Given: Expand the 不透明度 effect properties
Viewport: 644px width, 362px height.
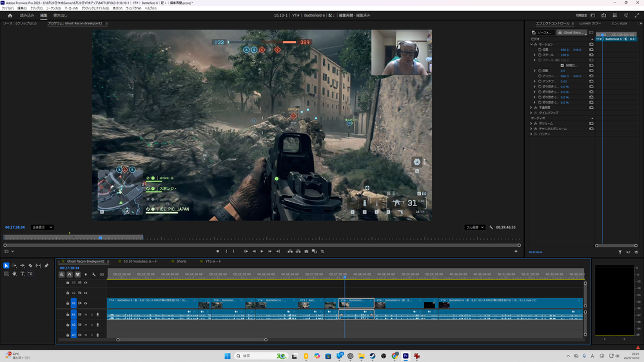Looking at the screenshot, I should click(532, 108).
